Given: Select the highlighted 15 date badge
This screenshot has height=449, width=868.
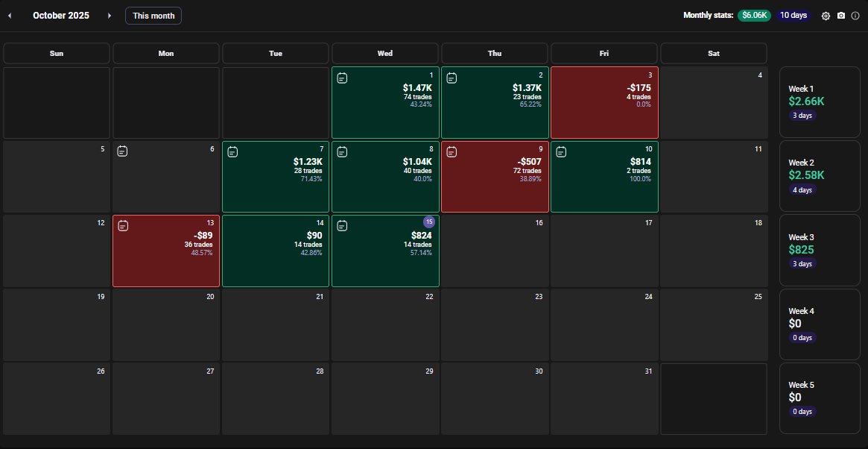Looking at the screenshot, I should (429, 222).
